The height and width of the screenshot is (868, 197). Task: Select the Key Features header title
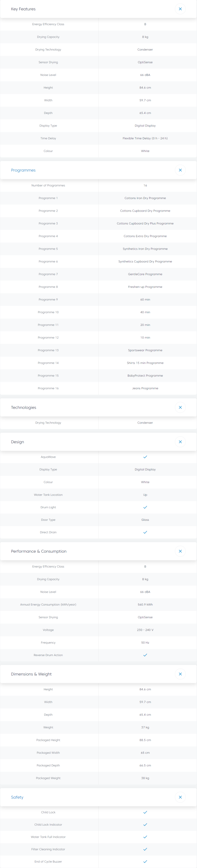point(23,9)
